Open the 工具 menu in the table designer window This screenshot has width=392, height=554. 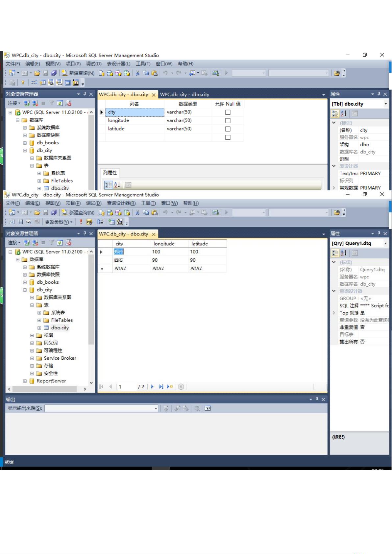[143, 64]
